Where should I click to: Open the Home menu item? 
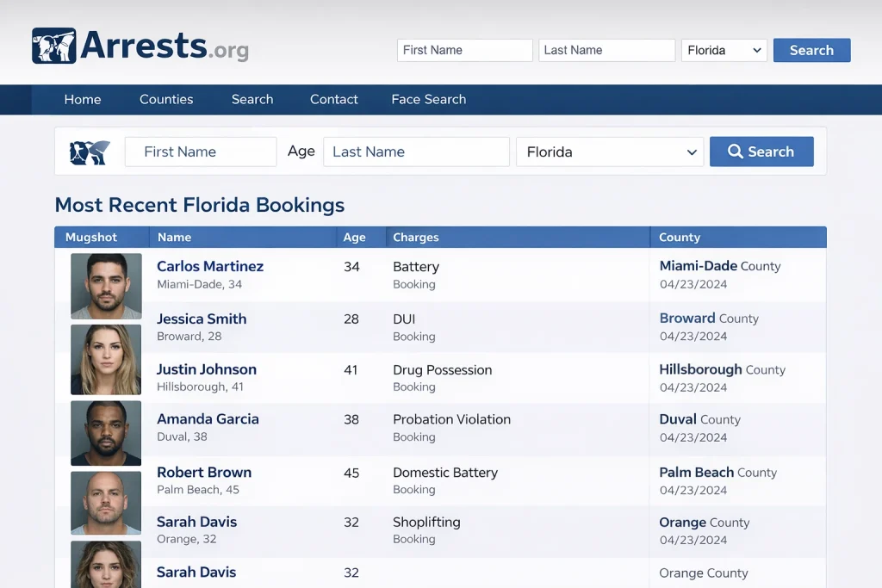(x=83, y=100)
